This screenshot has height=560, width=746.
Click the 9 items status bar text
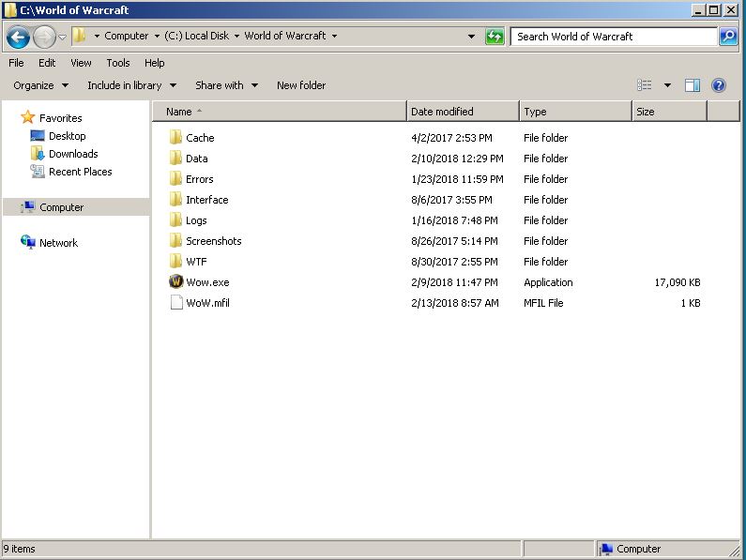pyautogui.click(x=20, y=549)
